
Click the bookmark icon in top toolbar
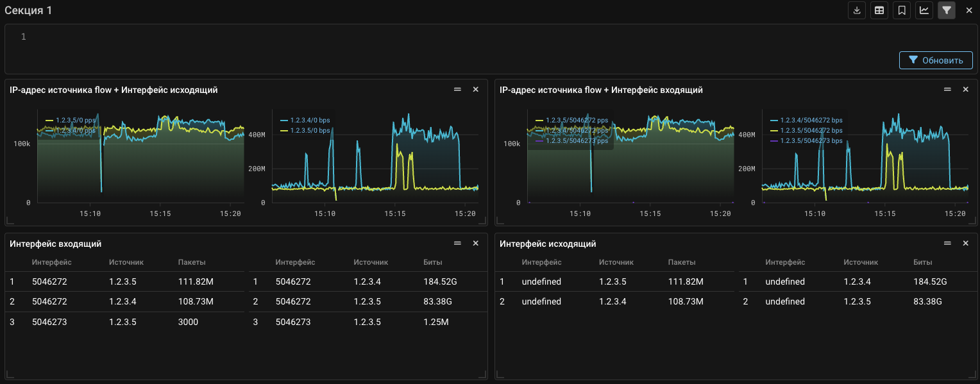click(902, 10)
